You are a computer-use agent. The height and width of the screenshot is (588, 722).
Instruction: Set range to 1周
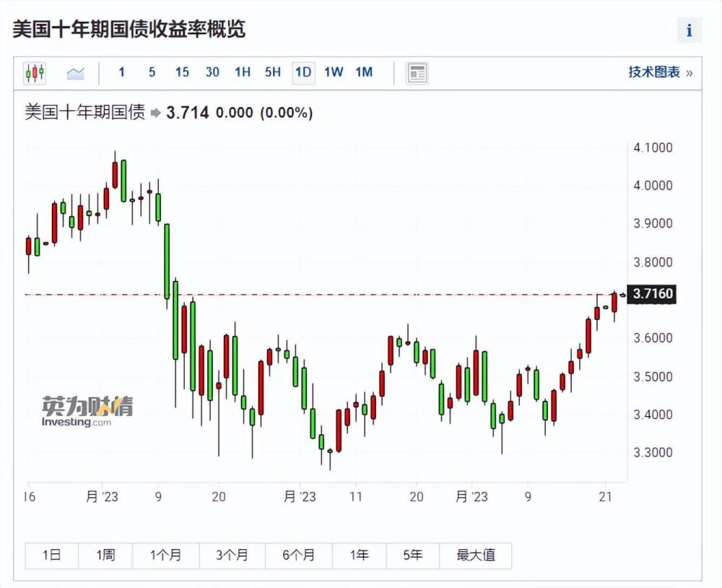105,555
